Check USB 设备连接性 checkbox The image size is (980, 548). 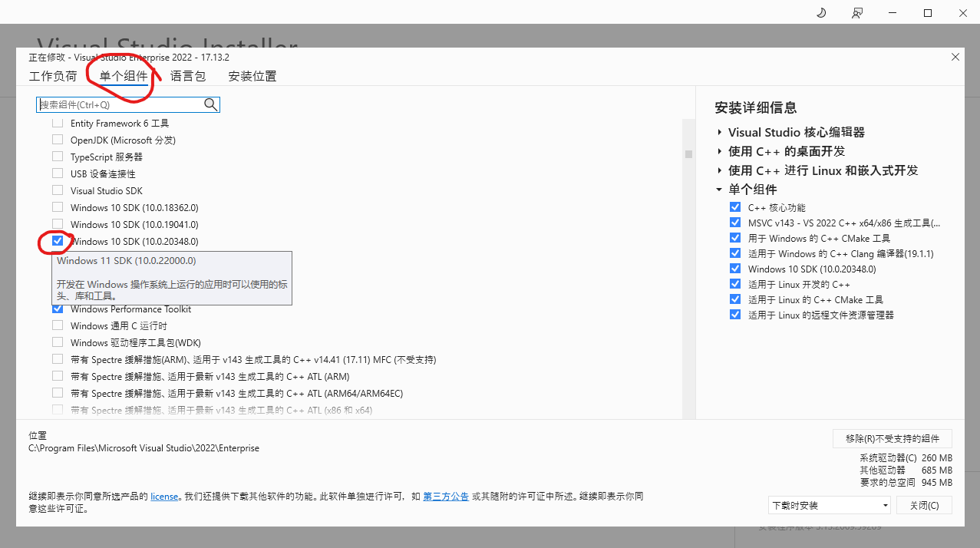[x=58, y=173]
